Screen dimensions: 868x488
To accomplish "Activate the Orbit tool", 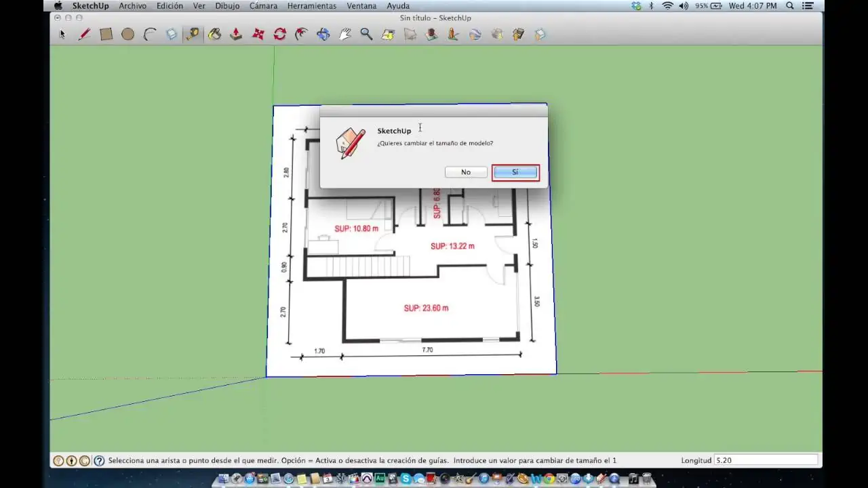I will click(323, 34).
